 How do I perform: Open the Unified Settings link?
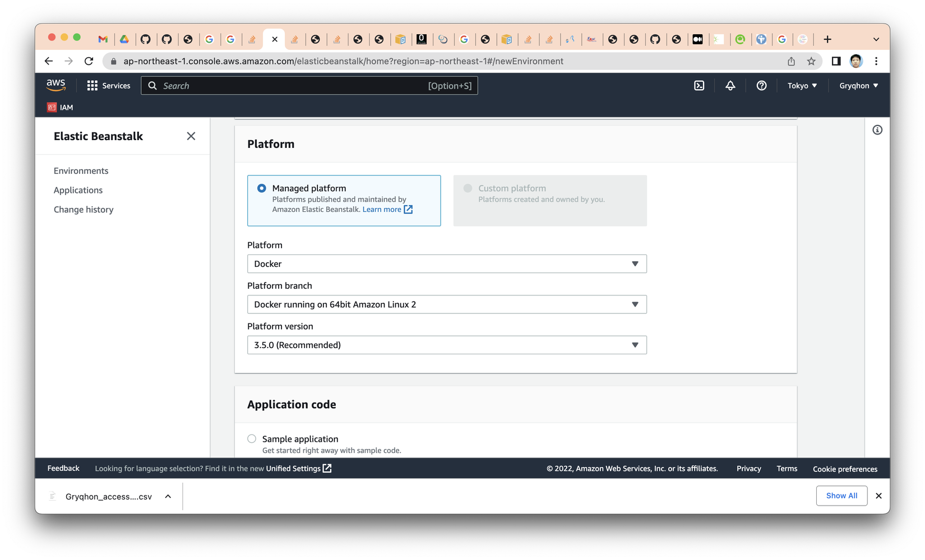point(299,469)
